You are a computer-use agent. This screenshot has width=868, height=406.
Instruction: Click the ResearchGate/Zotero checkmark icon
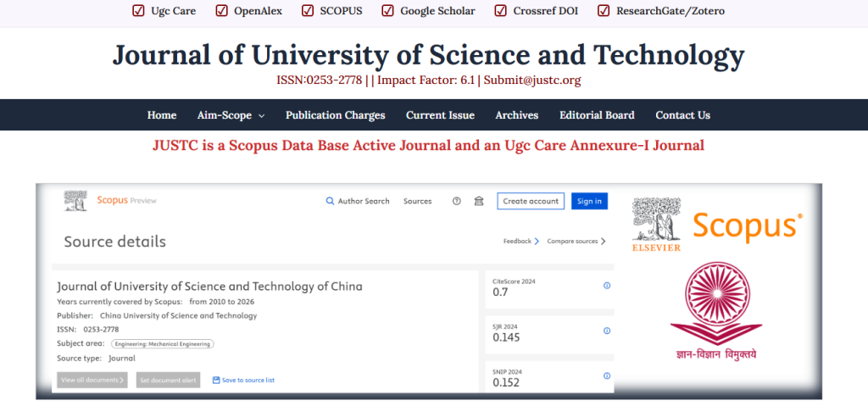coord(604,10)
